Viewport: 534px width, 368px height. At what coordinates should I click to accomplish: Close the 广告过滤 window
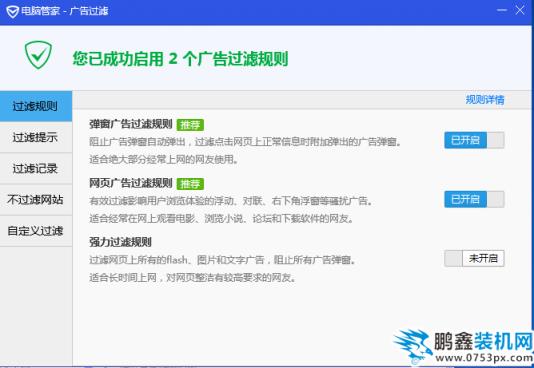coord(520,10)
